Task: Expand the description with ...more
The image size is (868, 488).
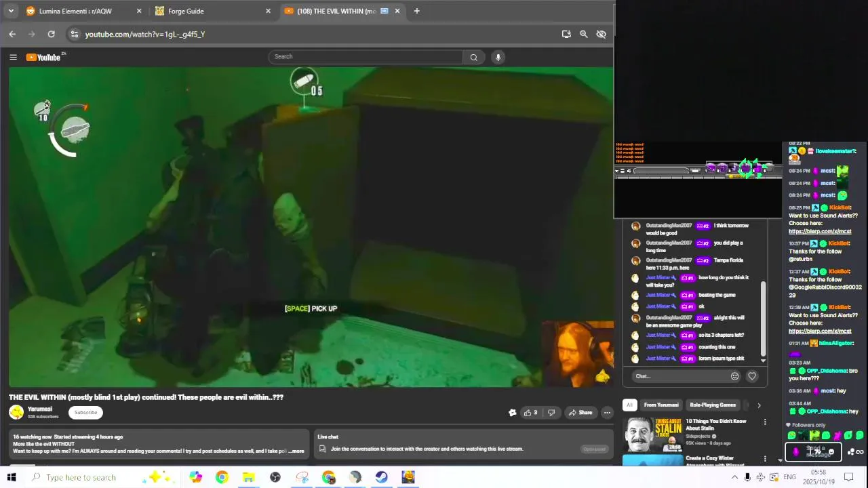Action: (x=296, y=451)
